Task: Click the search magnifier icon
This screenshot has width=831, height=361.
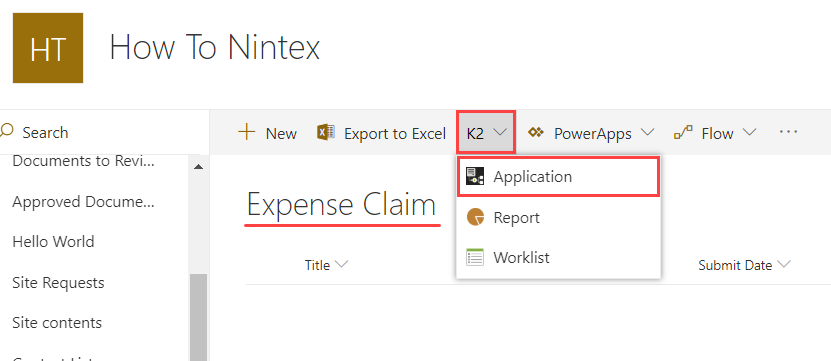Action: point(7,131)
